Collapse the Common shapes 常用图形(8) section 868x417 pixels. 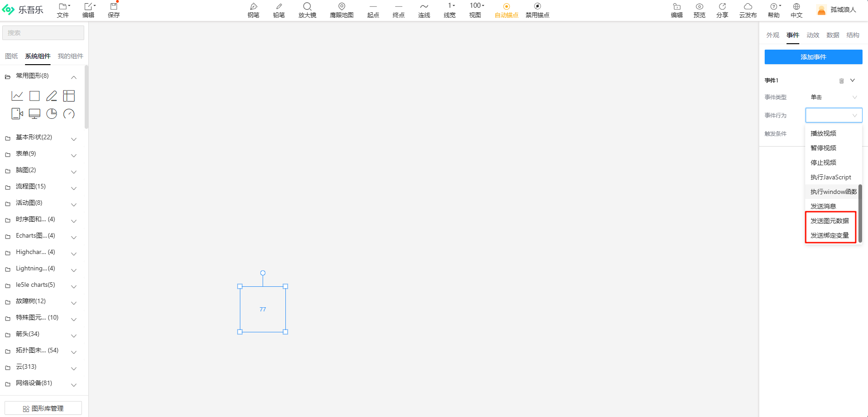(74, 77)
